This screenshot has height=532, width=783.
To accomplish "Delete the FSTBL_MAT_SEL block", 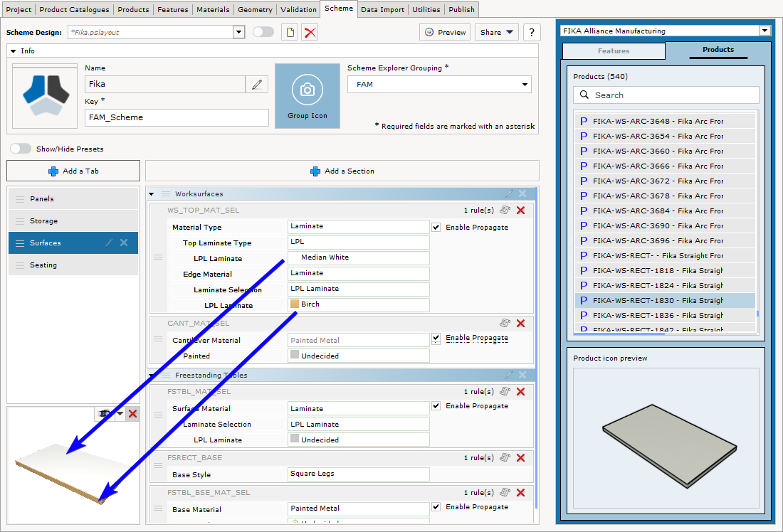I will click(x=520, y=391).
